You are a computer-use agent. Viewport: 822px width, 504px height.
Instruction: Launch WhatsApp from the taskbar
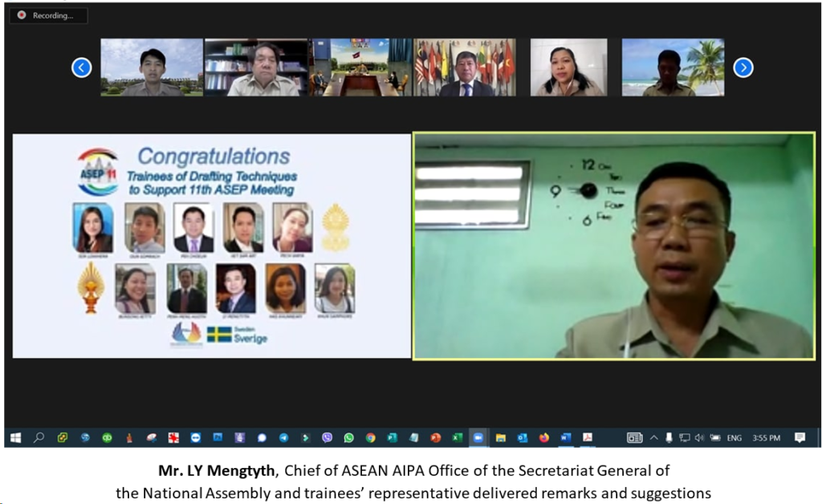point(348,437)
